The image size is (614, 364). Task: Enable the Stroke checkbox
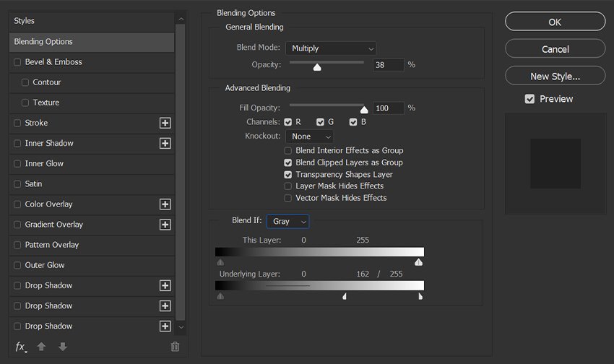[x=17, y=123]
